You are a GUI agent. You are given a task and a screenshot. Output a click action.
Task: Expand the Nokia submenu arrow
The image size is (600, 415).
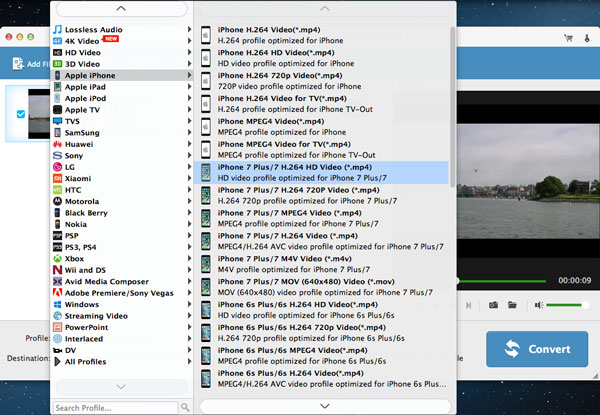[x=189, y=224]
